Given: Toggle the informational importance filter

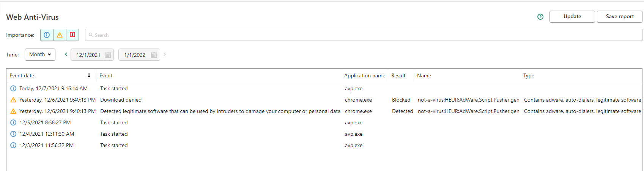Looking at the screenshot, I should coord(47,35).
